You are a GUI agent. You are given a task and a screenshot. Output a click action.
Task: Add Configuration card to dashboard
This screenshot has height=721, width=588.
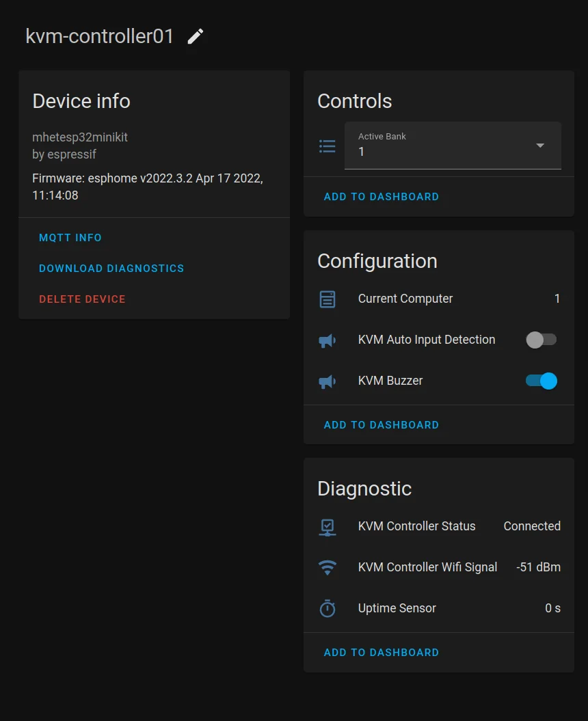[382, 425]
